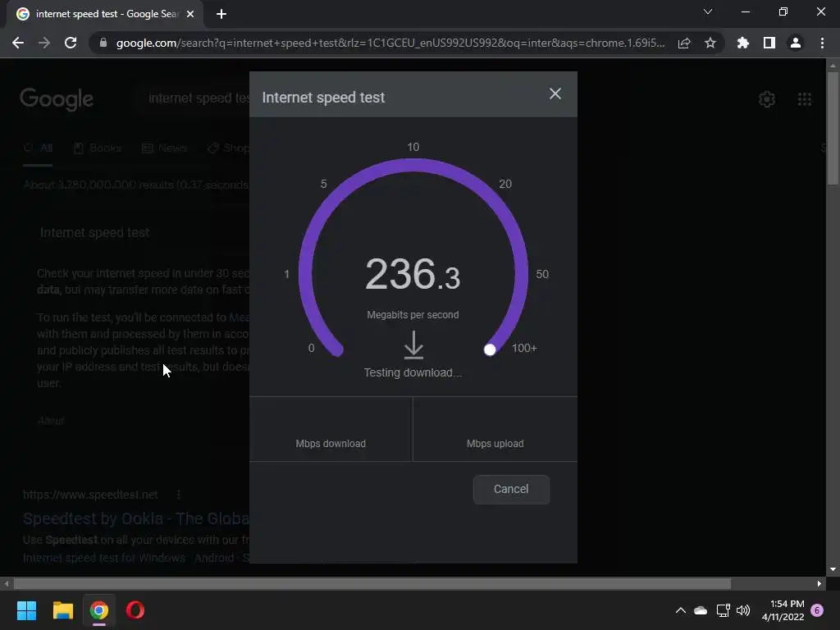This screenshot has width=840, height=630.
Task: Click the download arrow icon in the gauge
Action: pyautogui.click(x=413, y=345)
